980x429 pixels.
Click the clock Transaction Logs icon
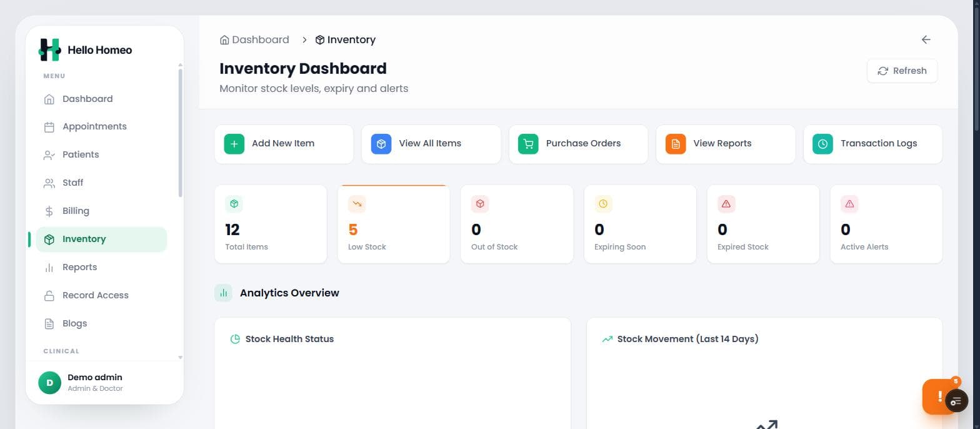[822, 144]
